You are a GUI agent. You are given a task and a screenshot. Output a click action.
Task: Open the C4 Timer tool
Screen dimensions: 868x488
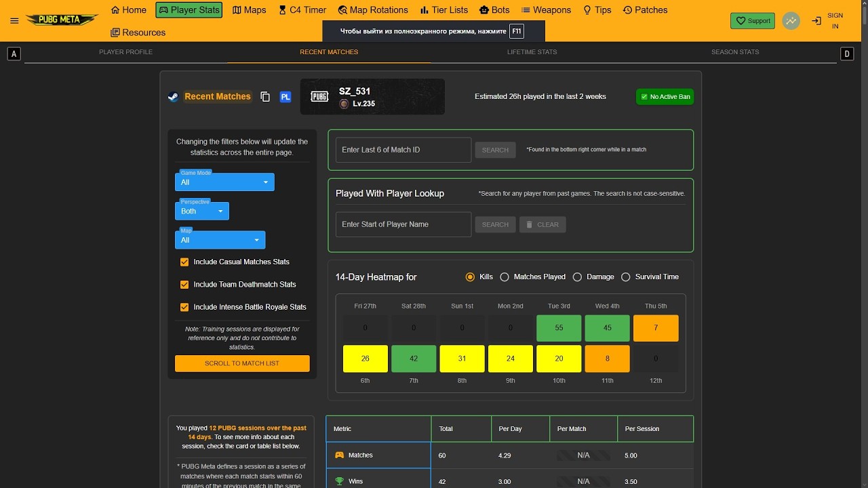[302, 10]
